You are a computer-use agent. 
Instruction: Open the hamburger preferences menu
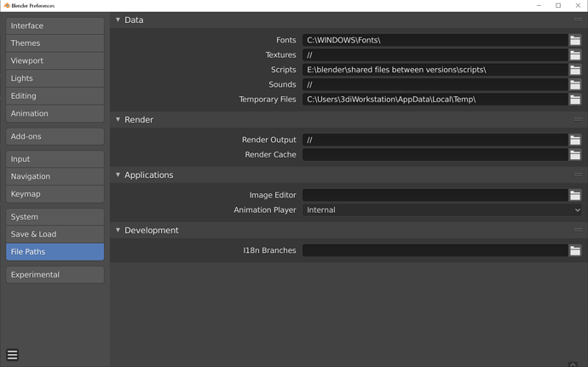pos(13,354)
